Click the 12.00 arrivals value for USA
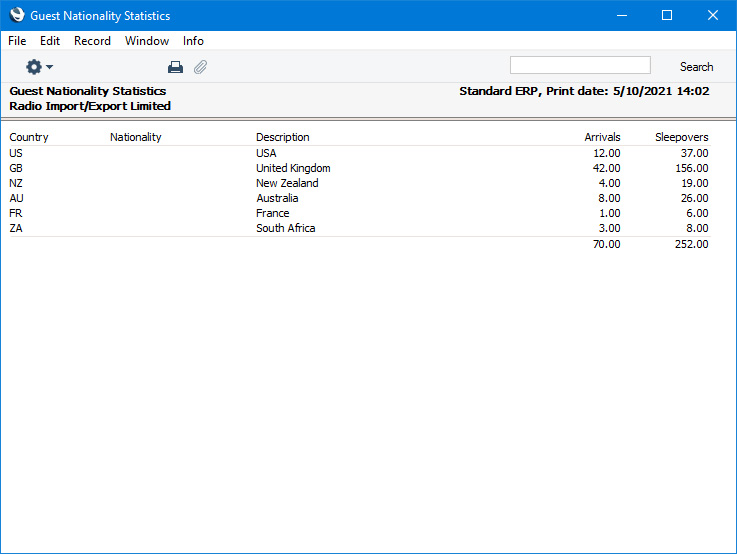737x554 pixels. pos(606,153)
